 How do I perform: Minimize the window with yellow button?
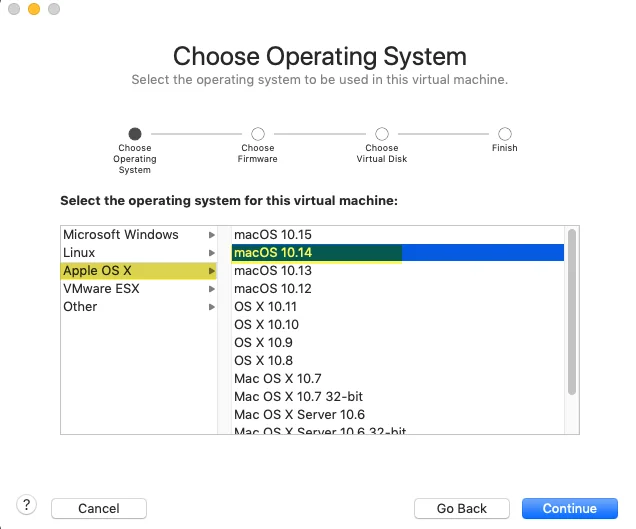coord(34,9)
